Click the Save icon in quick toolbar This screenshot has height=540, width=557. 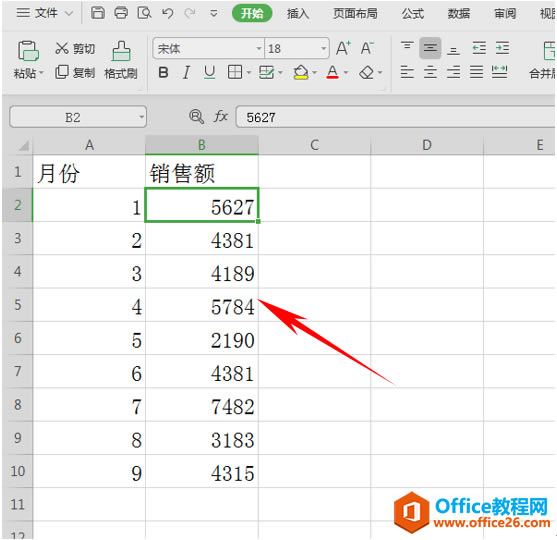pyautogui.click(x=98, y=13)
